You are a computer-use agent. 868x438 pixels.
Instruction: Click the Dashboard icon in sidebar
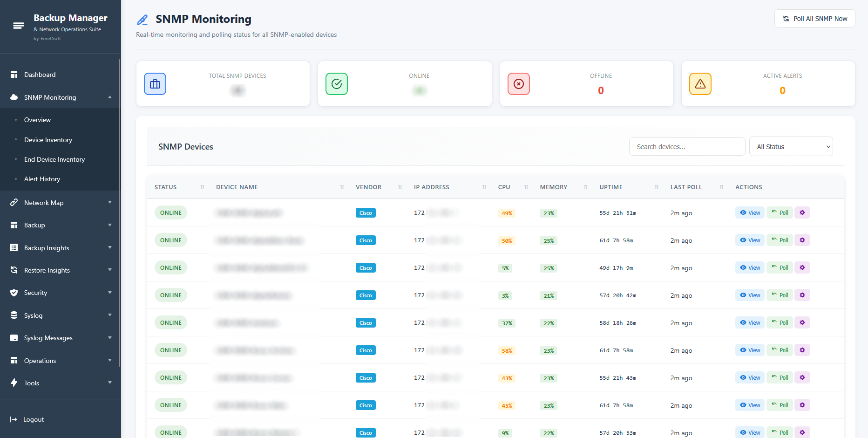point(14,75)
